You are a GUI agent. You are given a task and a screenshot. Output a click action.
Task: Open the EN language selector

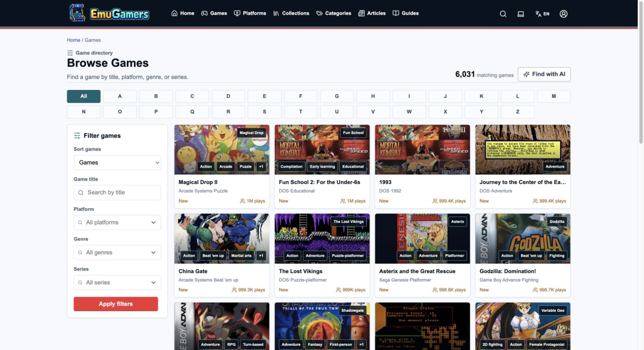tap(542, 14)
